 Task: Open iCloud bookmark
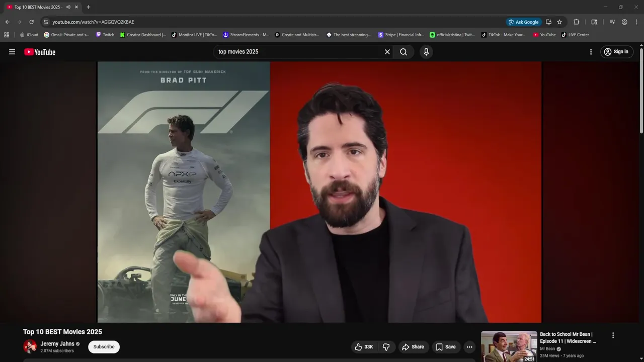point(29,35)
